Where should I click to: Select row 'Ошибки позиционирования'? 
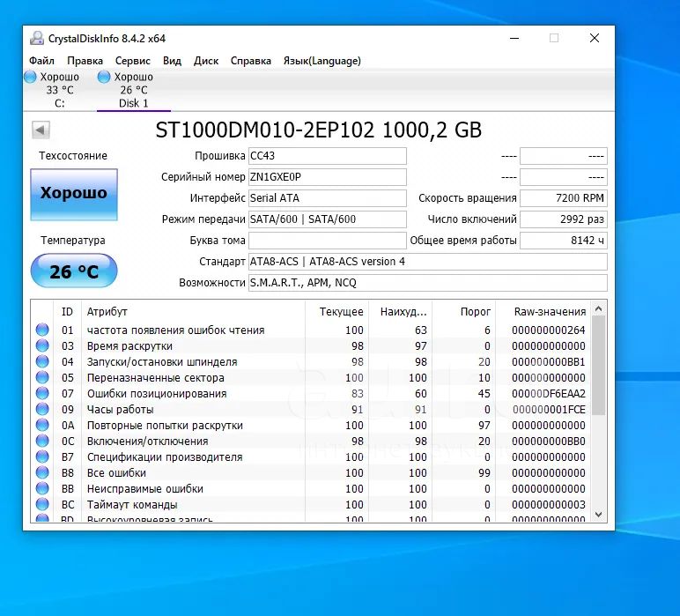tap(311, 393)
